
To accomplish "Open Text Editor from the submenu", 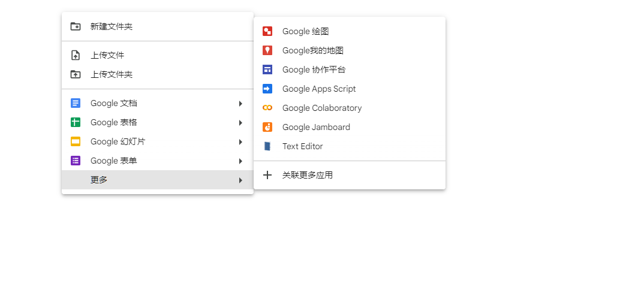I will tap(350, 146).
